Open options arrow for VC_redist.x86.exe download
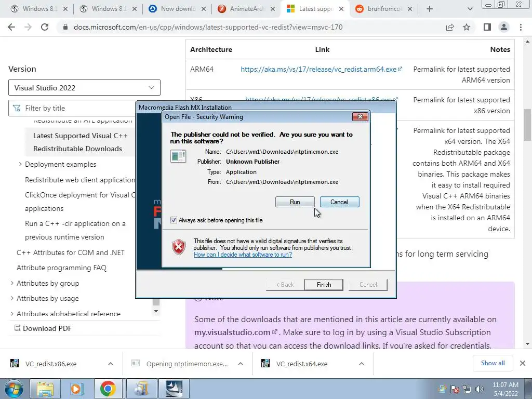532x399 pixels. (x=111, y=364)
